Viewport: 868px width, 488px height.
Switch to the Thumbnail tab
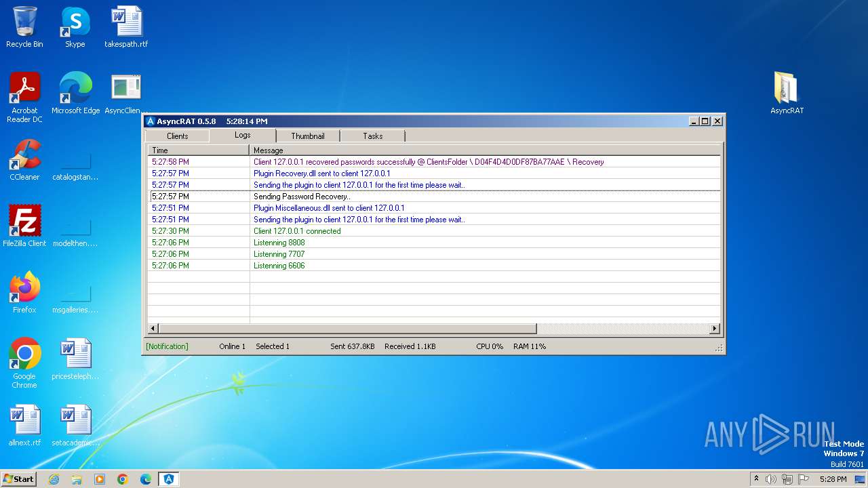(x=308, y=136)
